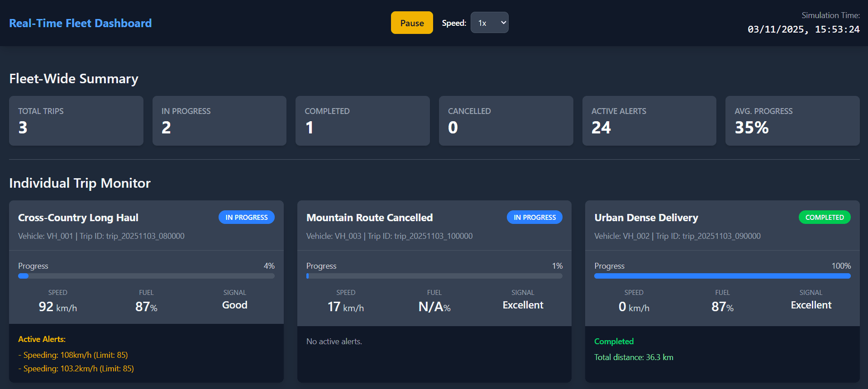
Task: Select the Active Alerts summary card
Action: coord(649,121)
